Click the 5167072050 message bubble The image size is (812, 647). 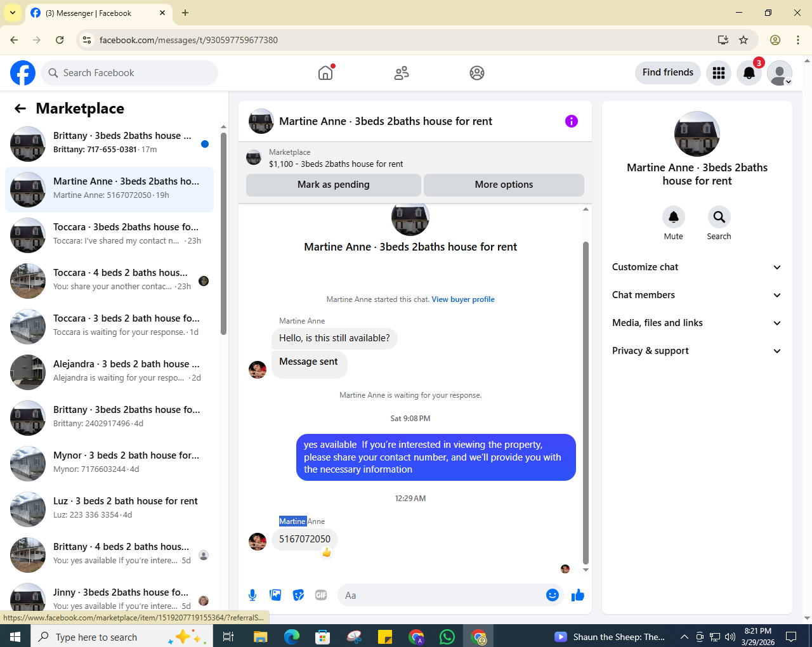point(304,539)
